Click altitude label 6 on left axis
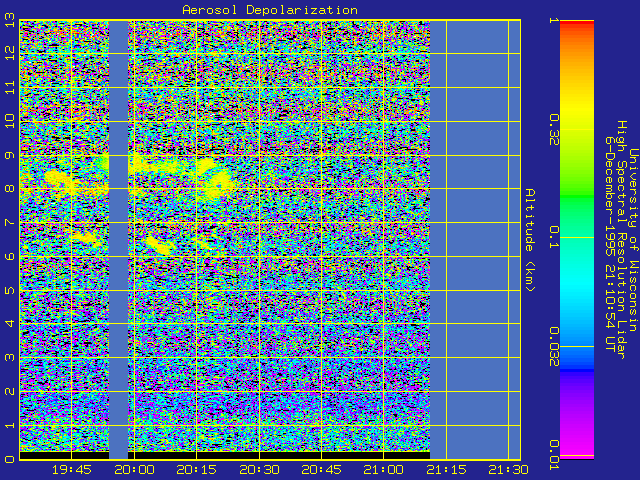 [x=9, y=256]
